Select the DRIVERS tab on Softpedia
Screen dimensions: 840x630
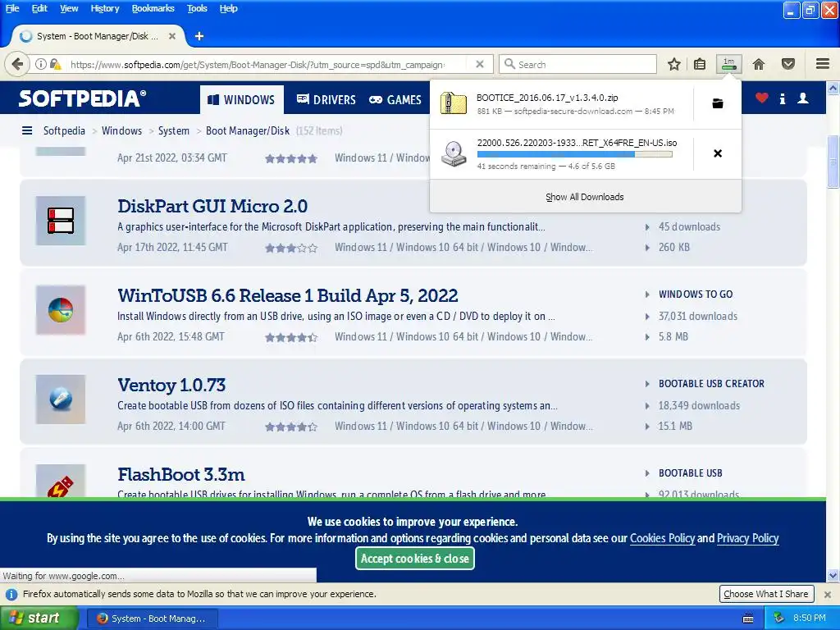click(x=326, y=99)
